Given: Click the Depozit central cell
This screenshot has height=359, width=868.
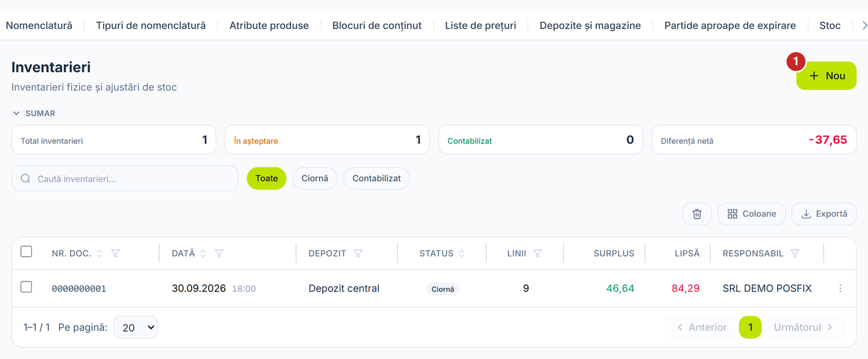Looking at the screenshot, I should pyautogui.click(x=344, y=288).
